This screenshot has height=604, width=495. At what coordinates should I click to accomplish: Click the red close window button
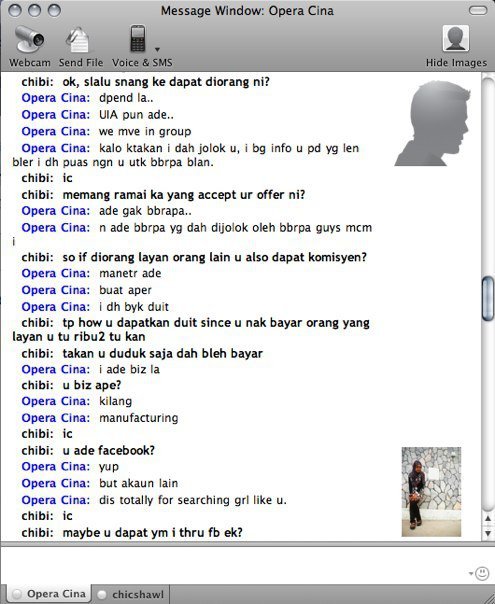(x=15, y=10)
